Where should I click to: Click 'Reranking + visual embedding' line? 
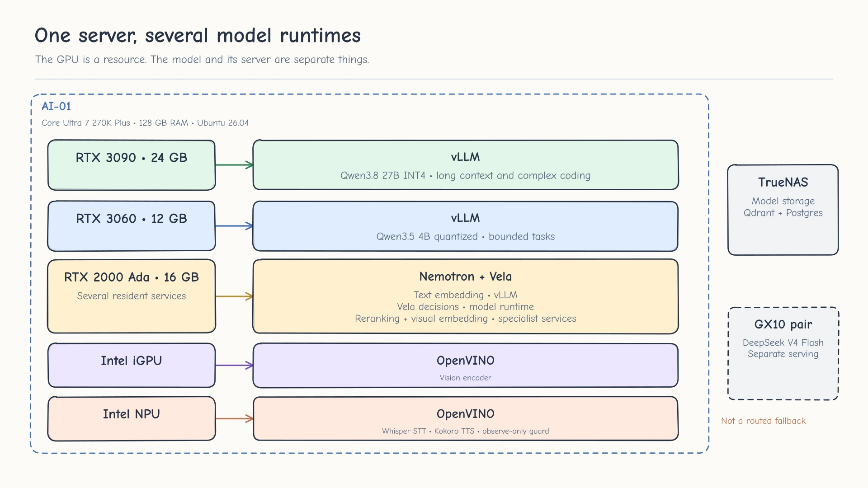point(465,319)
